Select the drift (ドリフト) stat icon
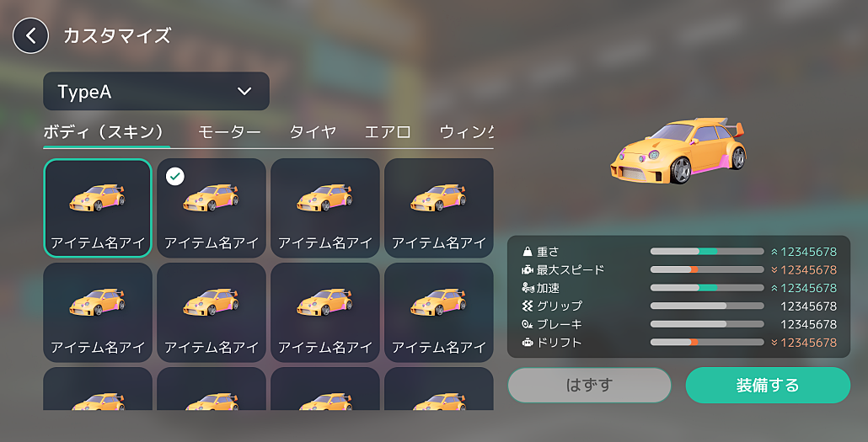Screen dimensions: 868x442 (527, 343)
